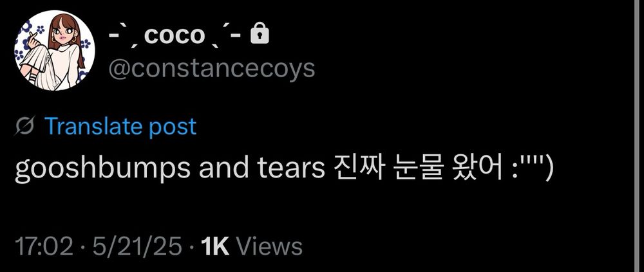Image resolution: width=644 pixels, height=272 pixels.
Task: Click the 17:02 timestamp
Action: (x=44, y=246)
